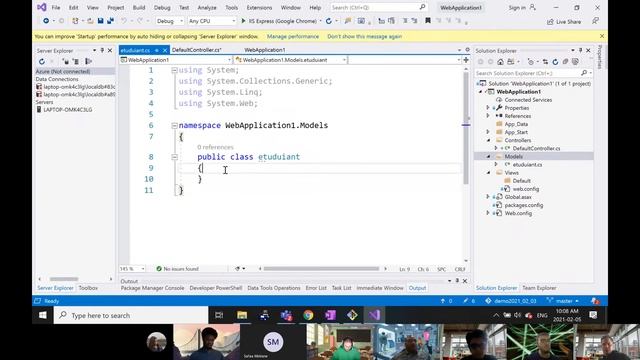Open File Explorer from the taskbar

point(242,315)
